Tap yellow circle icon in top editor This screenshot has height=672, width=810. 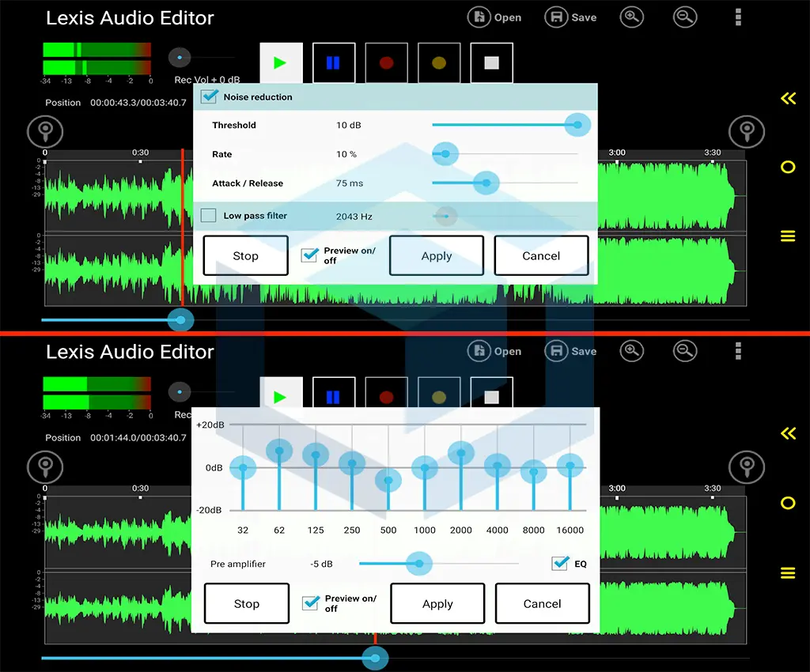788,167
